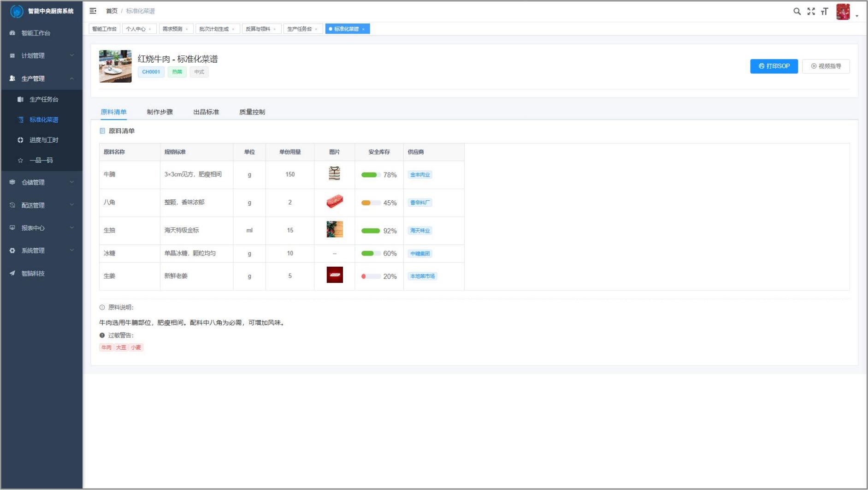The image size is (868, 490).
Task: Open the 生姜 ingredient image
Action: (335, 275)
